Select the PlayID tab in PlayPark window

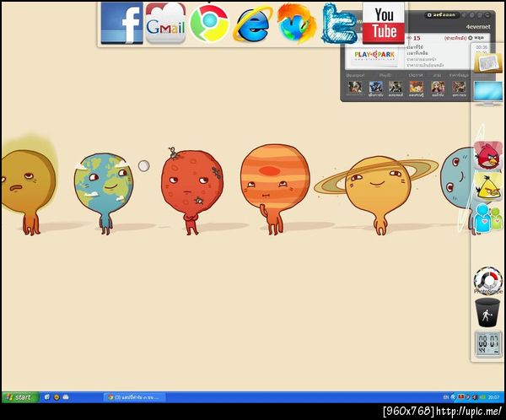click(385, 75)
